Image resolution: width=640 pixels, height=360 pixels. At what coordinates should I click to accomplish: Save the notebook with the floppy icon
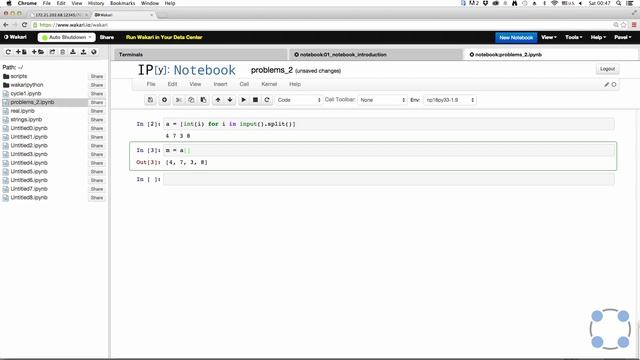point(150,100)
